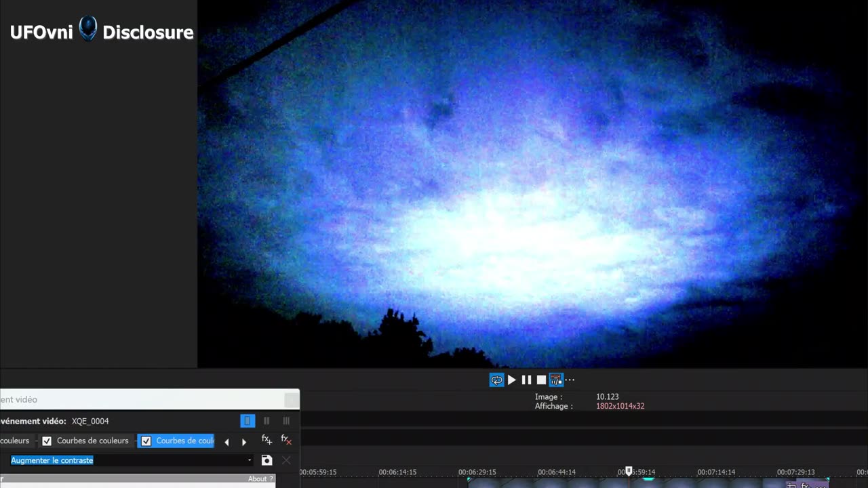The image size is (868, 488).
Task: Click the About ? link
Action: coord(260,479)
